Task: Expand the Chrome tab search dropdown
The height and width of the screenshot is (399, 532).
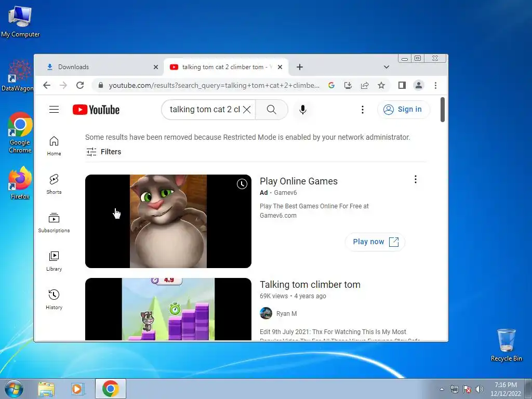Action: pyautogui.click(x=386, y=67)
